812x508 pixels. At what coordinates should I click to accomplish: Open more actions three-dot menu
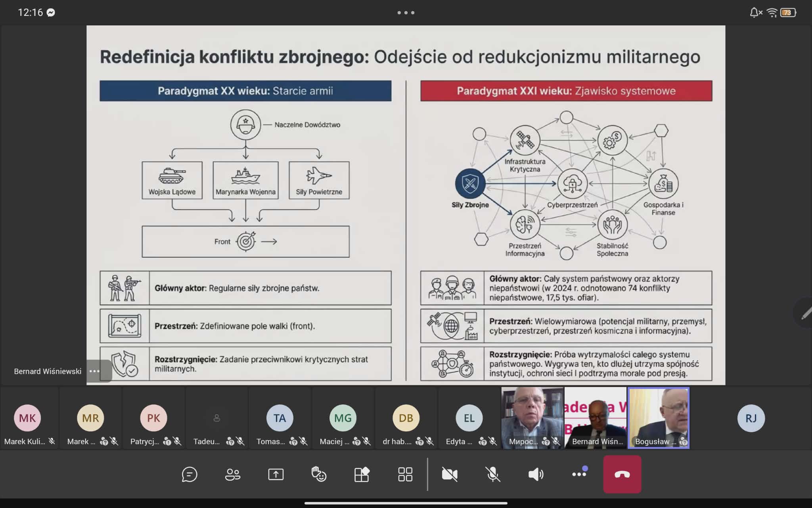click(579, 474)
